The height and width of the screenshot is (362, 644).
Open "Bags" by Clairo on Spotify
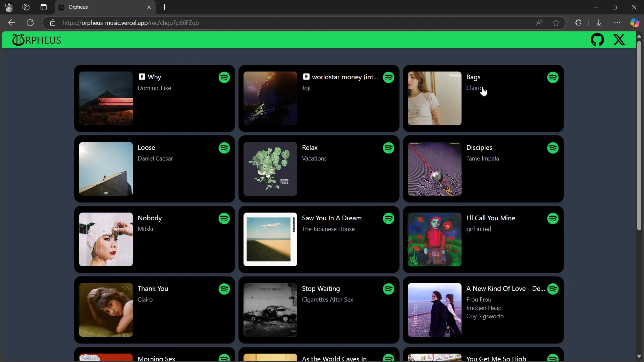coord(553,77)
